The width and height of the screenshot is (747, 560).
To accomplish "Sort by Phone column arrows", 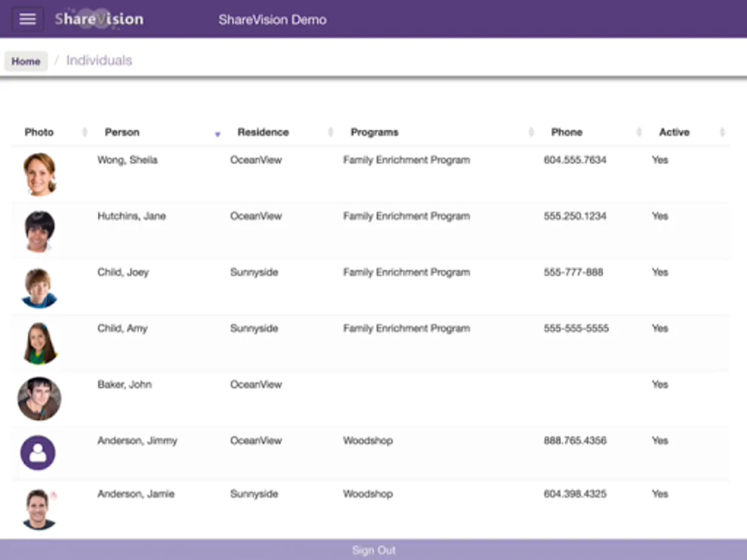I will pyautogui.click(x=639, y=133).
